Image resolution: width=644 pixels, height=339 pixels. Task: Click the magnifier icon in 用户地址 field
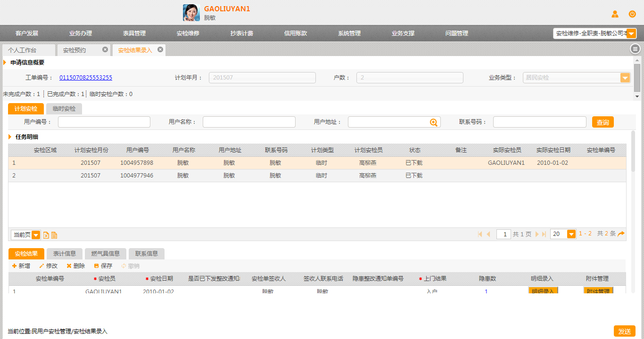point(434,122)
